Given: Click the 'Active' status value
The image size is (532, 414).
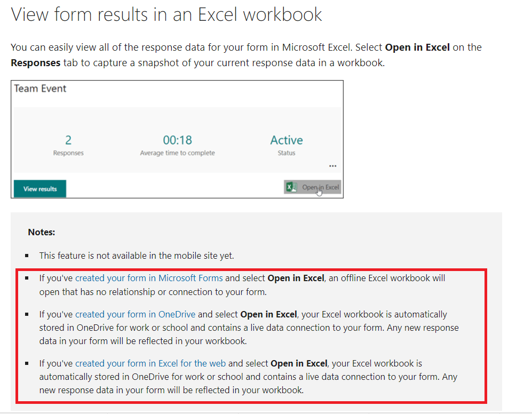Looking at the screenshot, I should 287,140.
